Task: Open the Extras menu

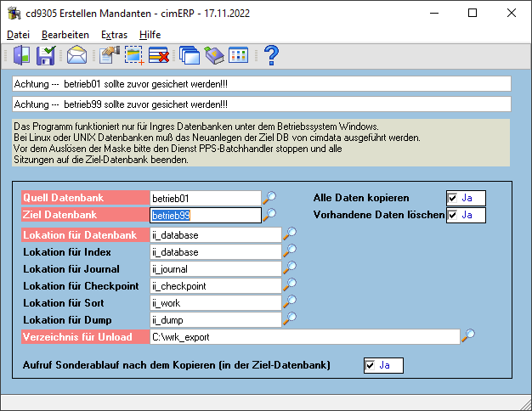Action: [x=115, y=35]
